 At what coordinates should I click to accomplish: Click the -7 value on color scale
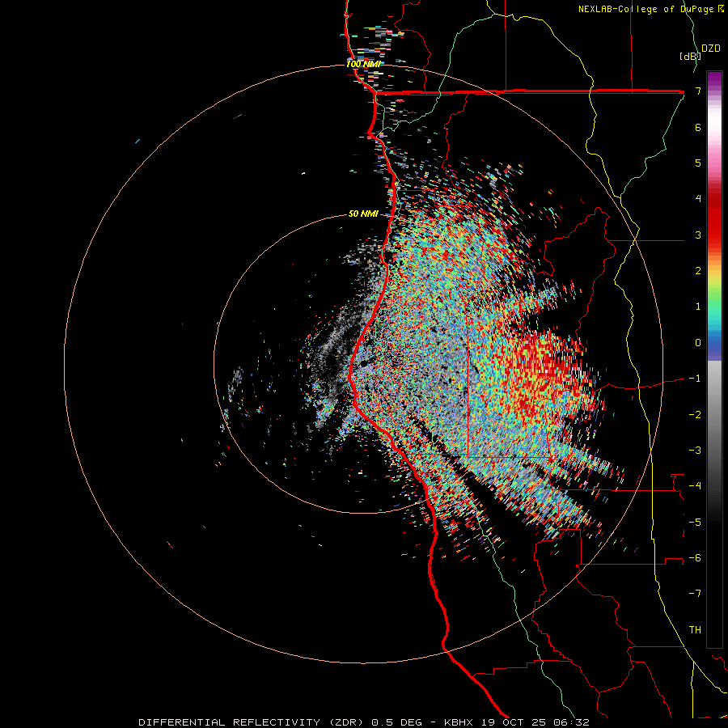pos(695,594)
